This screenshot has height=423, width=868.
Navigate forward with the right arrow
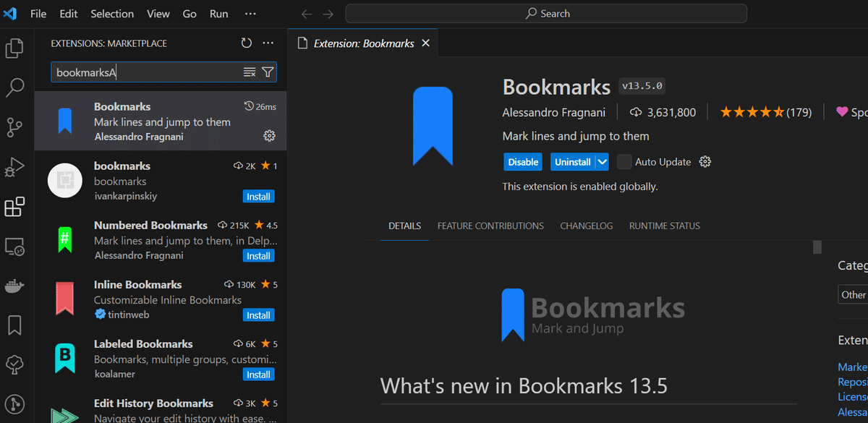pos(328,14)
